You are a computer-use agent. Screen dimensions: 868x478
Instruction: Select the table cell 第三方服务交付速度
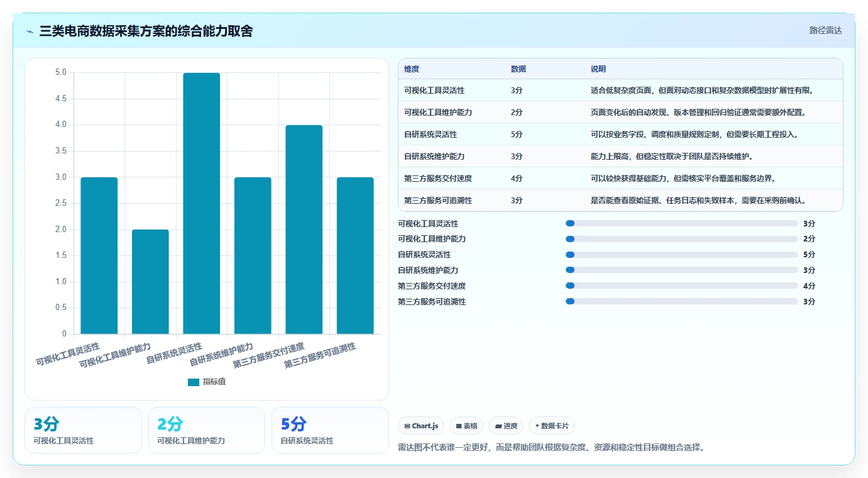pyautogui.click(x=438, y=179)
